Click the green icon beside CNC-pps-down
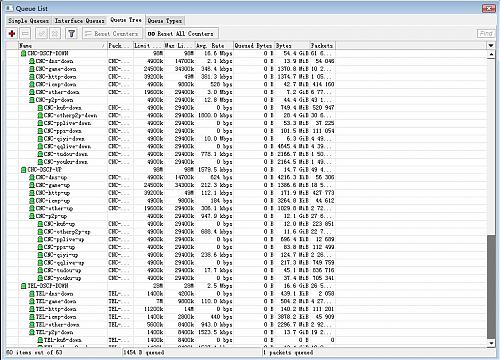Viewport: 500px width, 360px height. pyautogui.click(x=40, y=131)
